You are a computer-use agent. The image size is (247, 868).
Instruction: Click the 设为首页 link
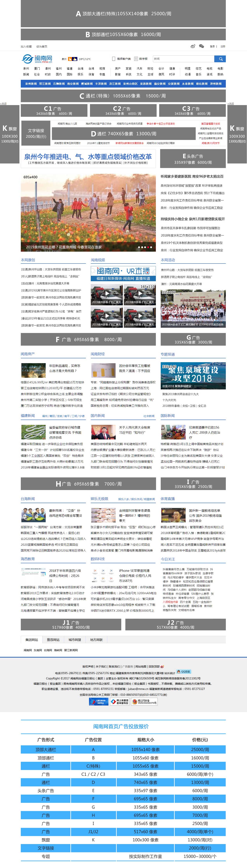click(x=42, y=47)
